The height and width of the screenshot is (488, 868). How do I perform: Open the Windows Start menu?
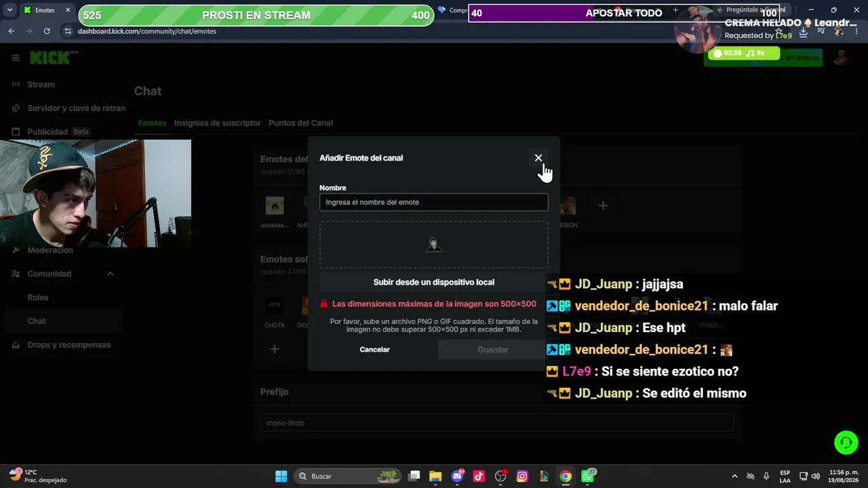(x=281, y=476)
